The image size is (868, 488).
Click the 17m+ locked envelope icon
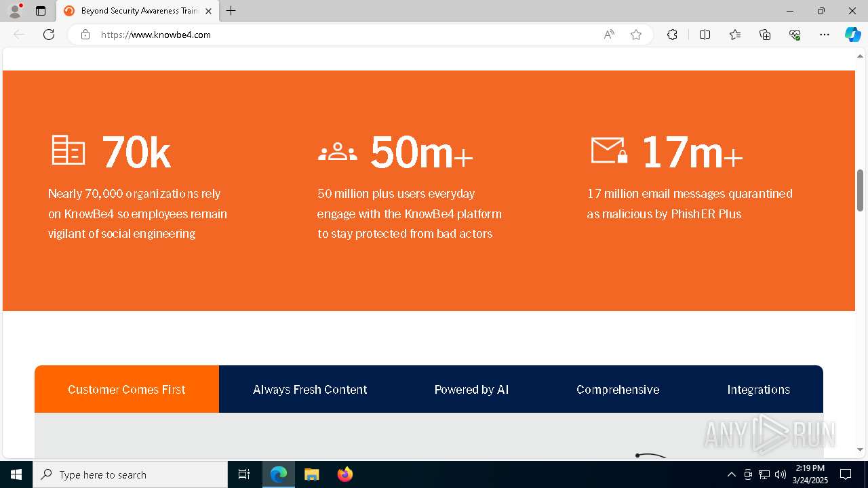(x=609, y=150)
